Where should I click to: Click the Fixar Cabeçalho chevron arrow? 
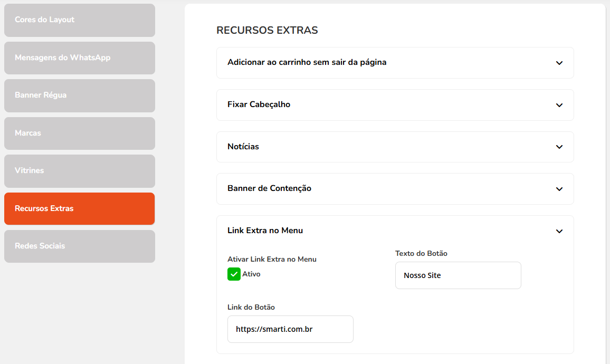point(559,105)
